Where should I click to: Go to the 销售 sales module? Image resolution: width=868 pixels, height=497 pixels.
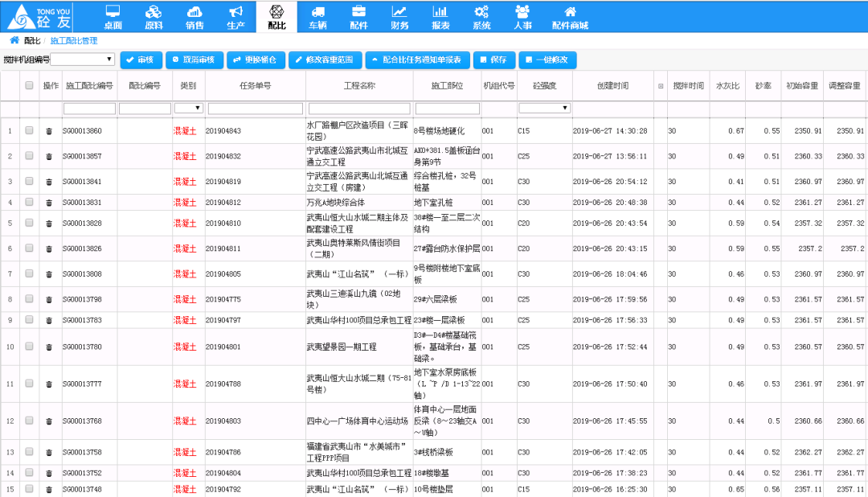[194, 17]
